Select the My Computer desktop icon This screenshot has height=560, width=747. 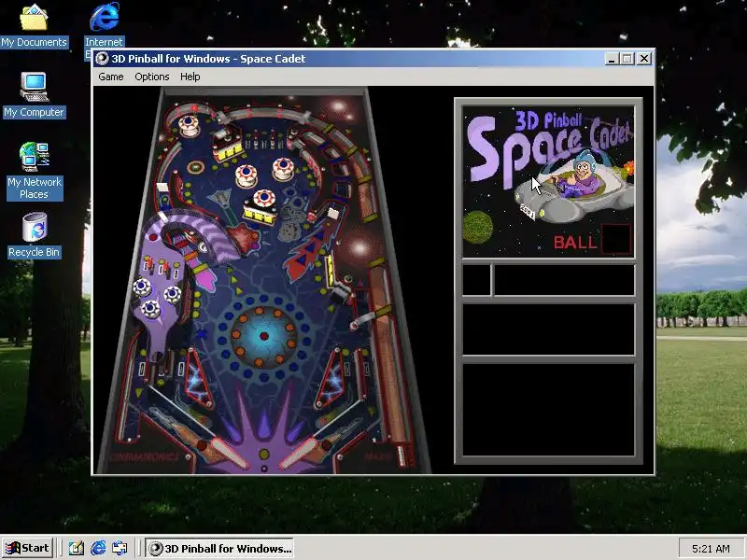[x=34, y=95]
